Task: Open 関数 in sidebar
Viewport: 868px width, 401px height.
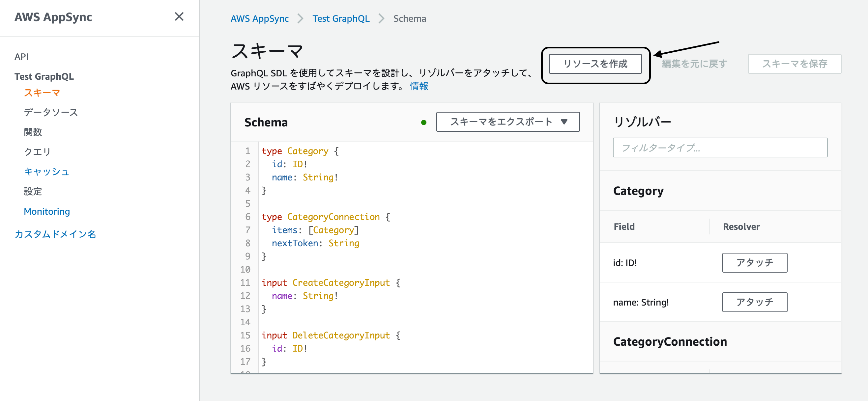Action: tap(33, 132)
